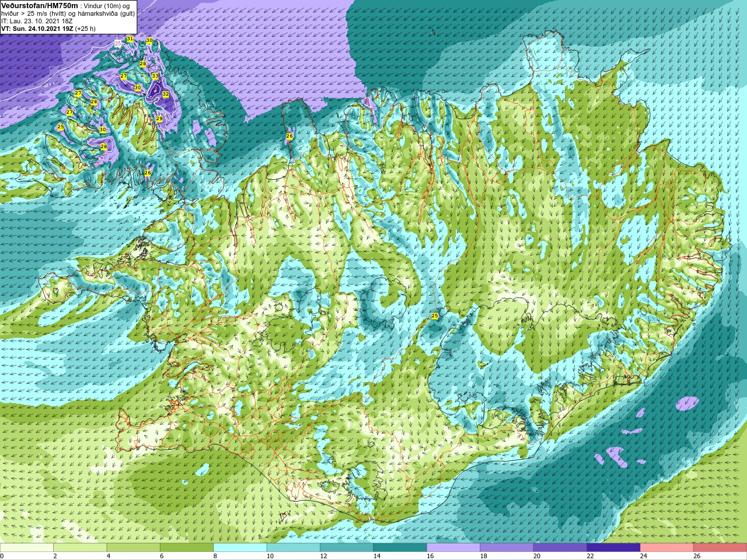This screenshot has height=560, width=747.
Task: Select the above-26 m/s salmon red legend swatch
Action: (x=720, y=548)
